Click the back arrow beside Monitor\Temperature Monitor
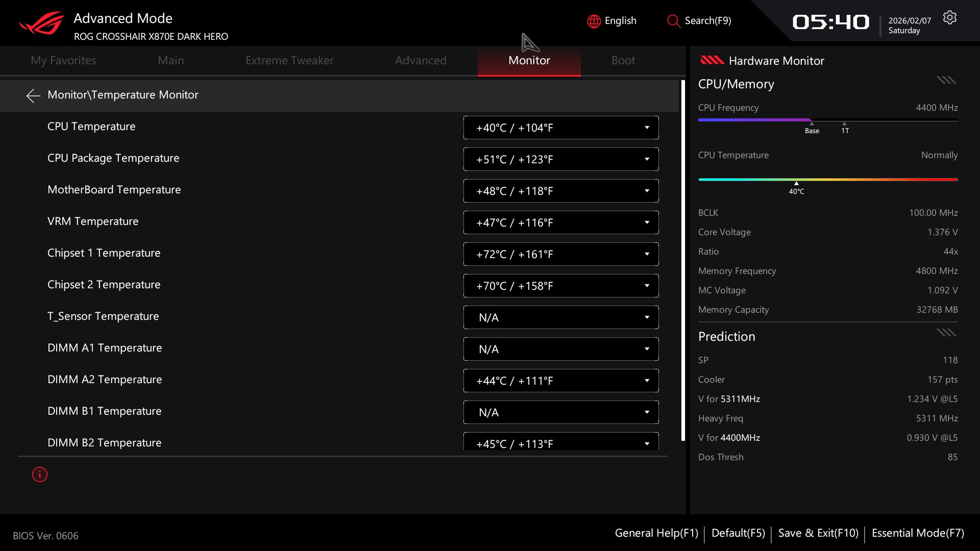Image resolution: width=980 pixels, height=551 pixels. point(33,95)
